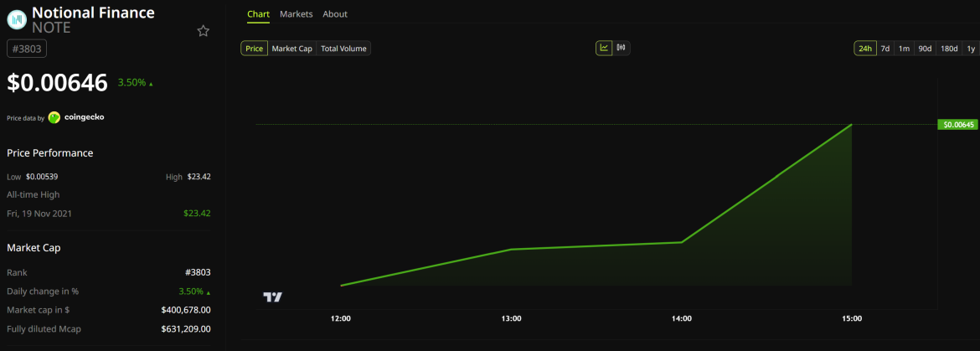Viewport: 980px width, 351px height.
Task: Click the Price Performance heading
Action: 50,153
